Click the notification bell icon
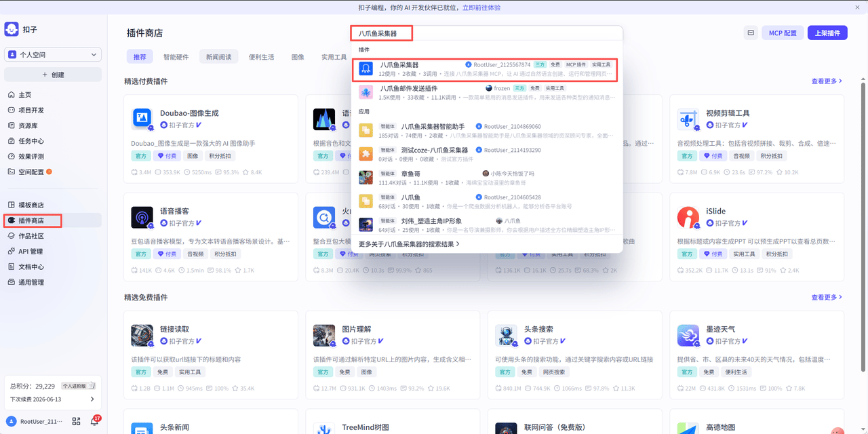Viewport: 868px width, 434px height. 94,421
